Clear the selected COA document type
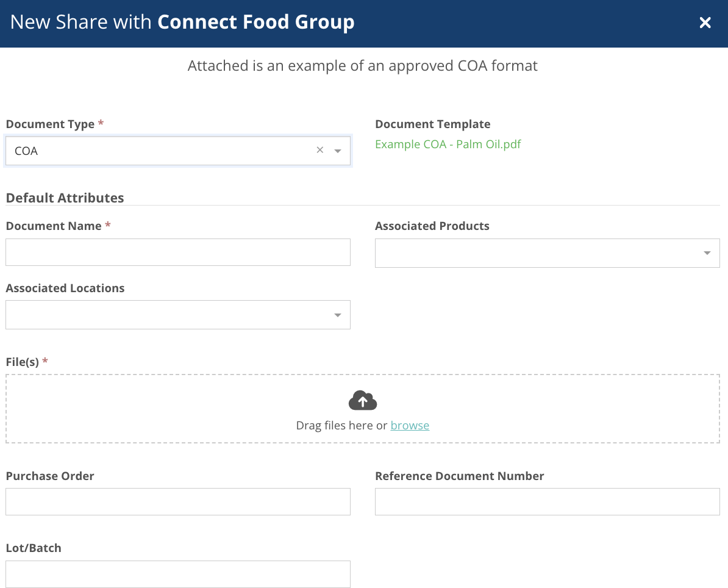The height and width of the screenshot is (588, 728). [x=319, y=151]
